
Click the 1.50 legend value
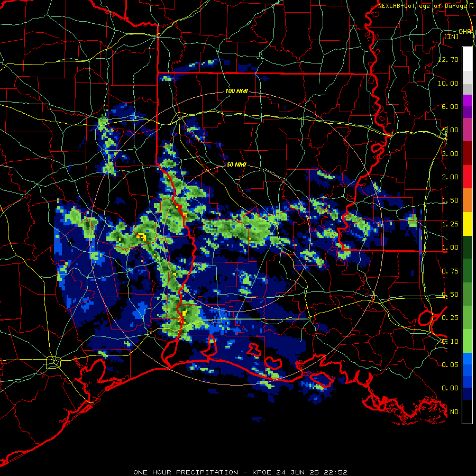[x=450, y=200]
